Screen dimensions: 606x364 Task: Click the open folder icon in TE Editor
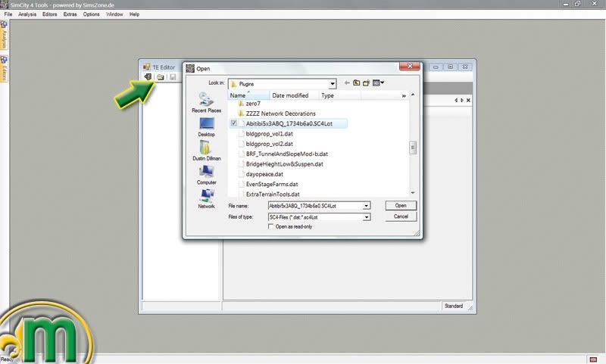pos(161,77)
